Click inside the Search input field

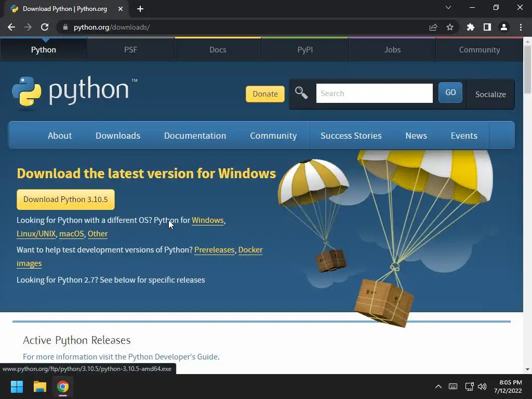point(374,94)
